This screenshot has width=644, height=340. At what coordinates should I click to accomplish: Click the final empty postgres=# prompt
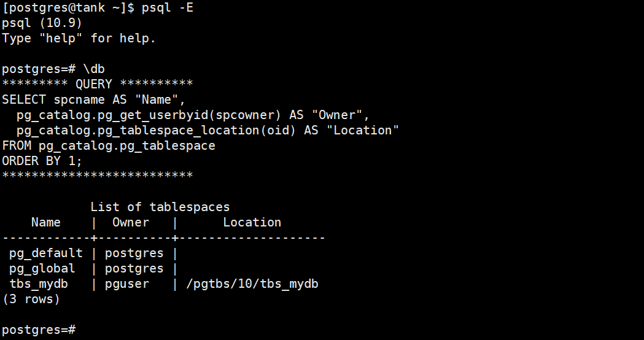[38, 330]
